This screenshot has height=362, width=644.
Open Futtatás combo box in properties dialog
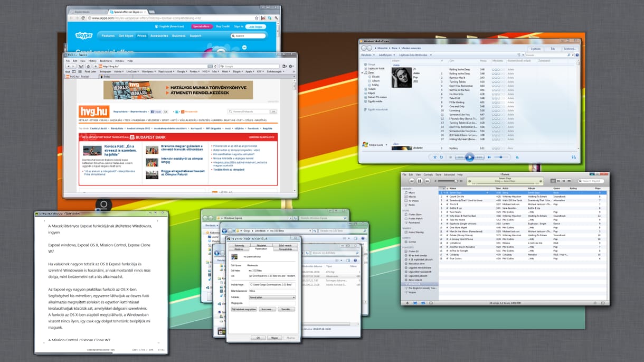272,298
